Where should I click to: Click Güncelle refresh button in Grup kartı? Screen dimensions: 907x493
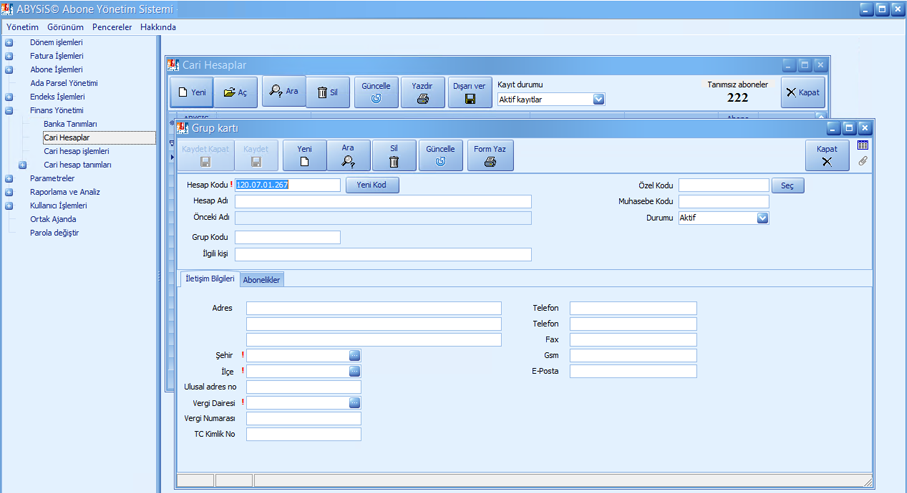click(x=440, y=155)
